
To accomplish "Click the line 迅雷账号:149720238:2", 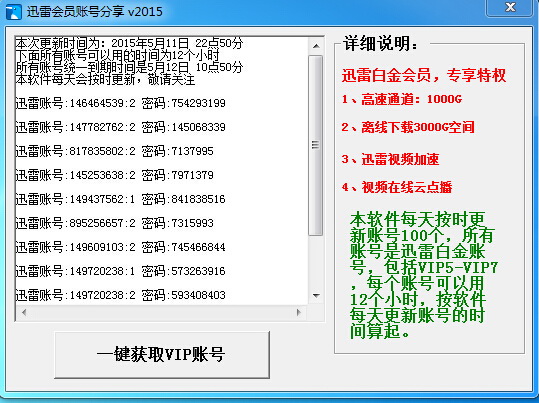I will coord(121,295).
